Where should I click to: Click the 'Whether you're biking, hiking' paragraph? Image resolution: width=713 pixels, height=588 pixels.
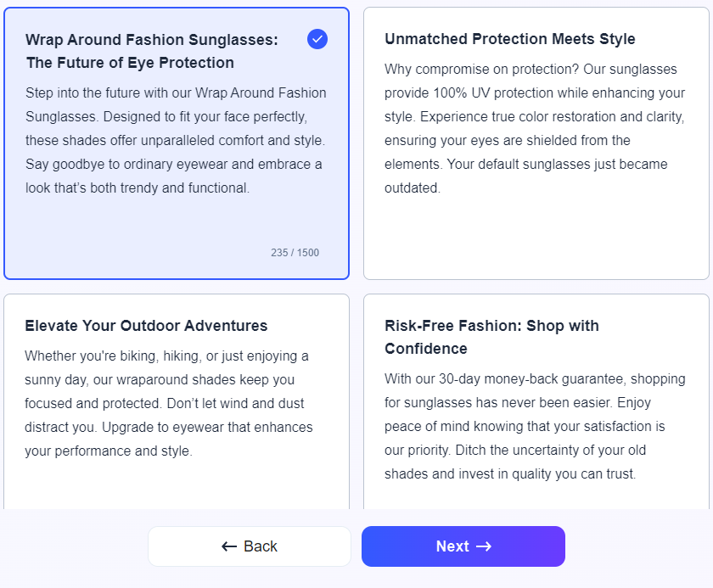tap(169, 404)
